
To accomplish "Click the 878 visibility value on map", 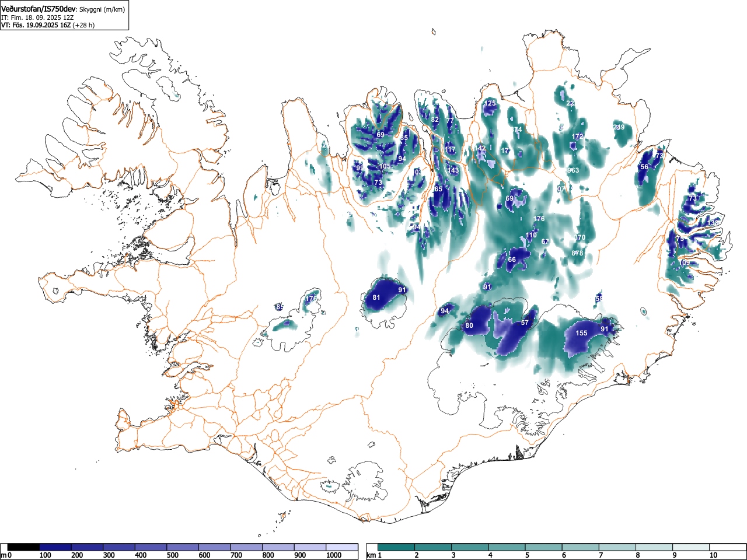I will 577,253.
